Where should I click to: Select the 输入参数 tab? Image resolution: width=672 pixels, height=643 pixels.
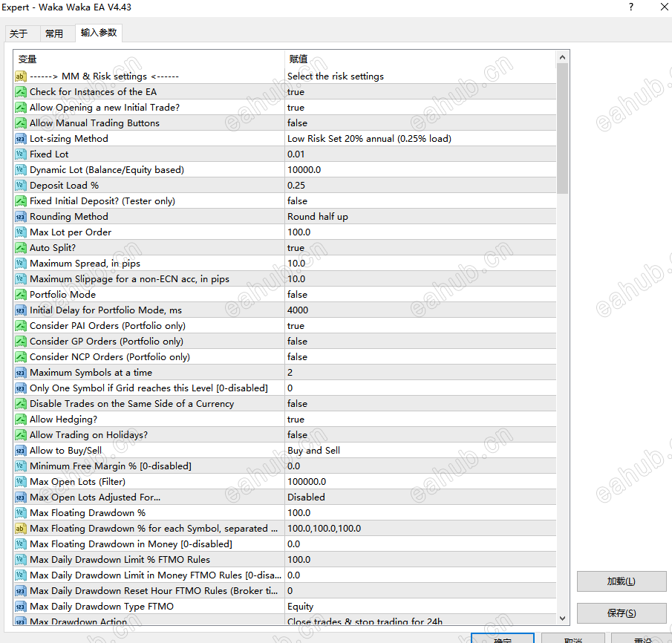99,33
